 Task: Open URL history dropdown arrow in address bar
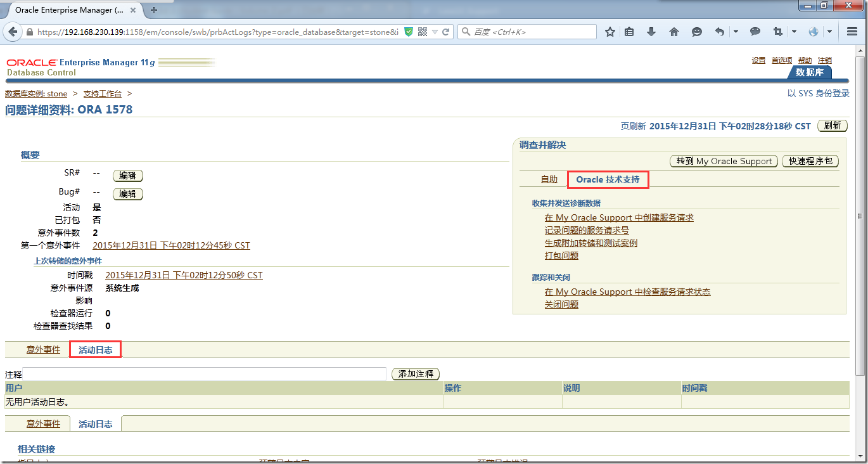435,32
